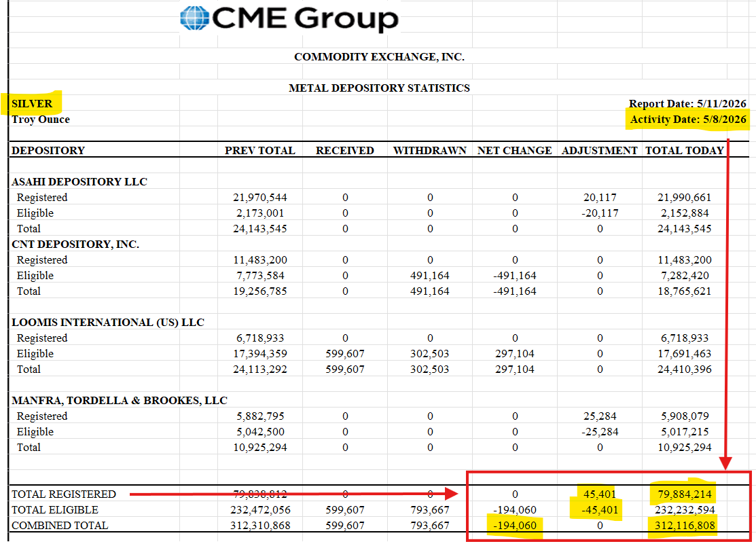The width and height of the screenshot is (756, 542).
Task: Select the 'RECEIVED' column header
Action: click(x=345, y=151)
